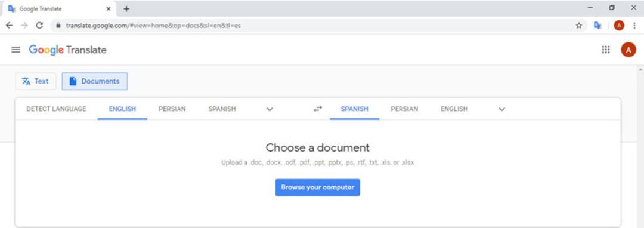Switch to Text translation mode
This screenshot has width=644, height=228.
tap(35, 81)
